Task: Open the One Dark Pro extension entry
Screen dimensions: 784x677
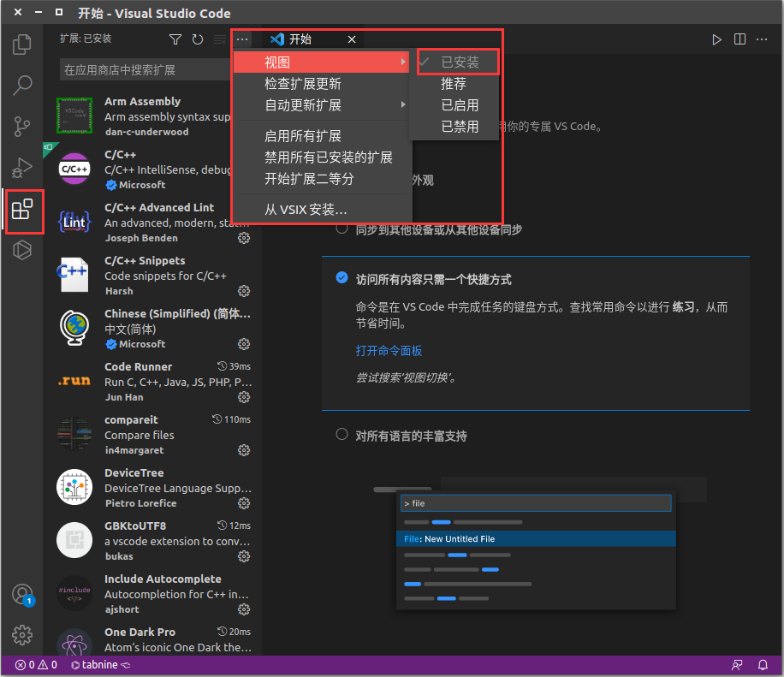Action: point(152,640)
